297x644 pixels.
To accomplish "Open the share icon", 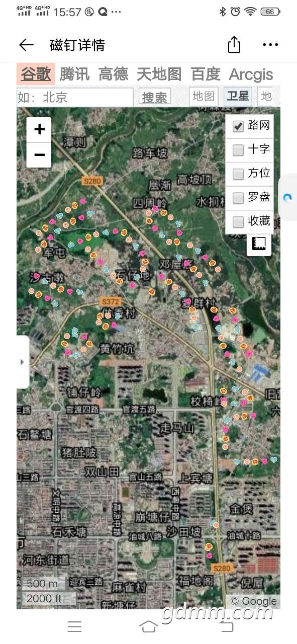I will 234,44.
